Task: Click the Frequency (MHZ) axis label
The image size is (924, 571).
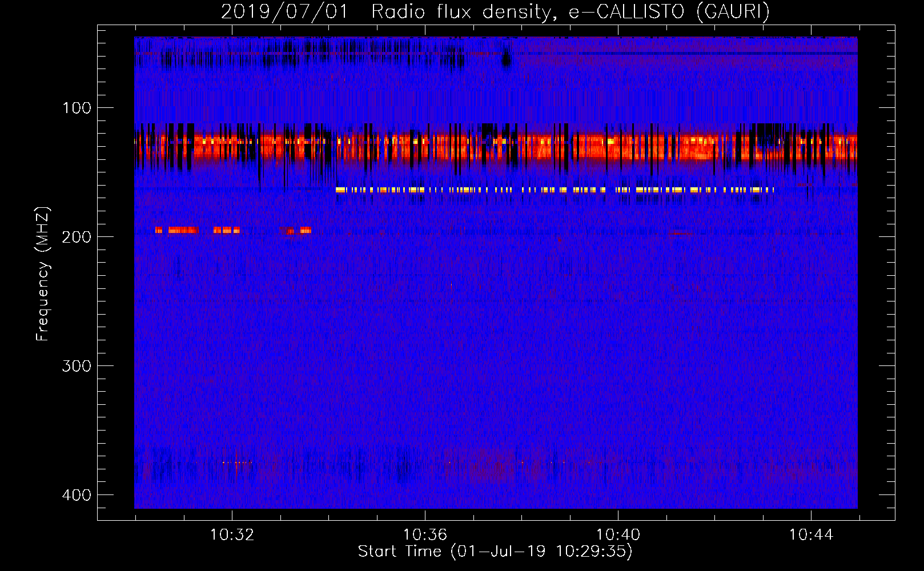Action: pos(43,274)
